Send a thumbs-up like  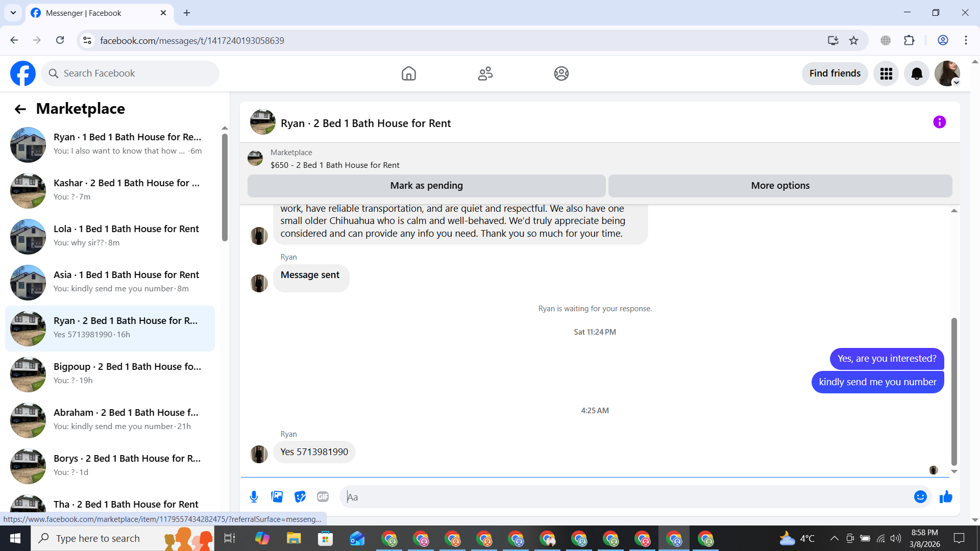click(x=946, y=497)
